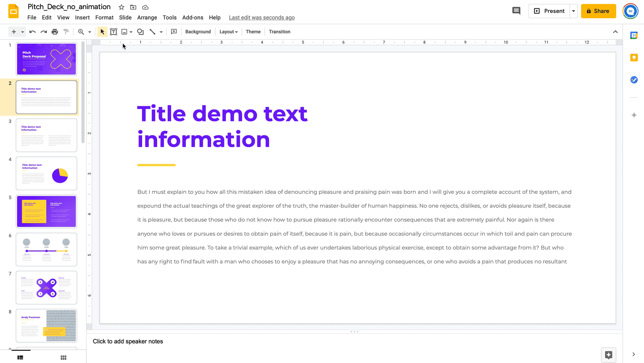Click the new slide plus button
Viewport: 644px width, 363px height.
[x=14, y=32]
